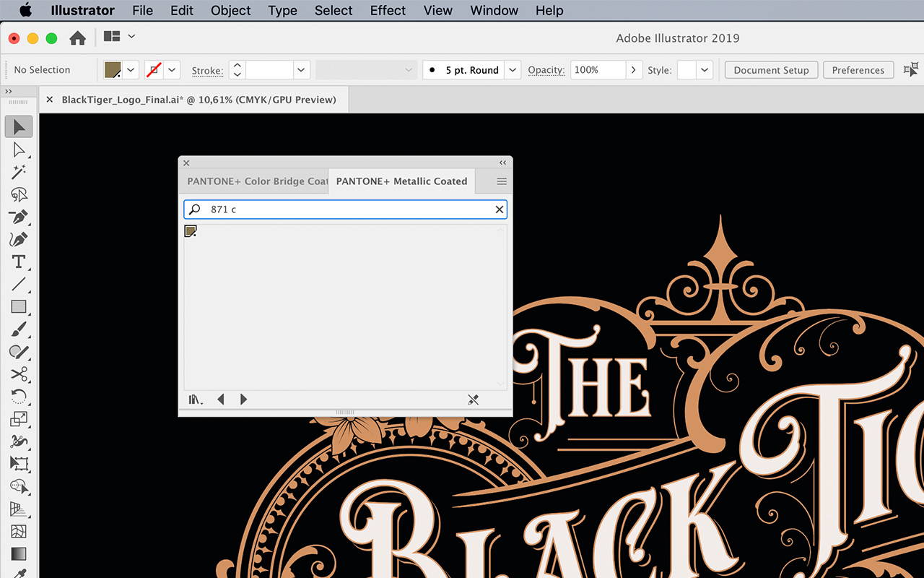
Task: Open the Illustrator application menu
Action: pyautogui.click(x=82, y=10)
